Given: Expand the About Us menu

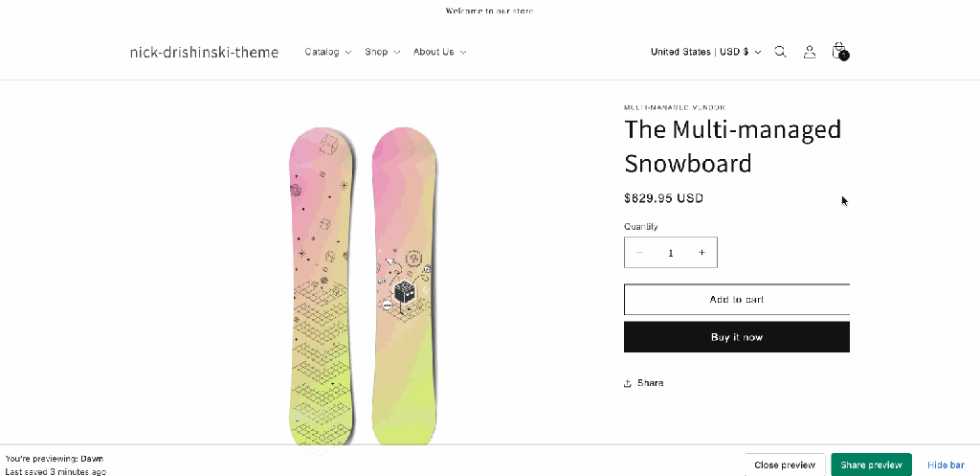Looking at the screenshot, I should (439, 52).
